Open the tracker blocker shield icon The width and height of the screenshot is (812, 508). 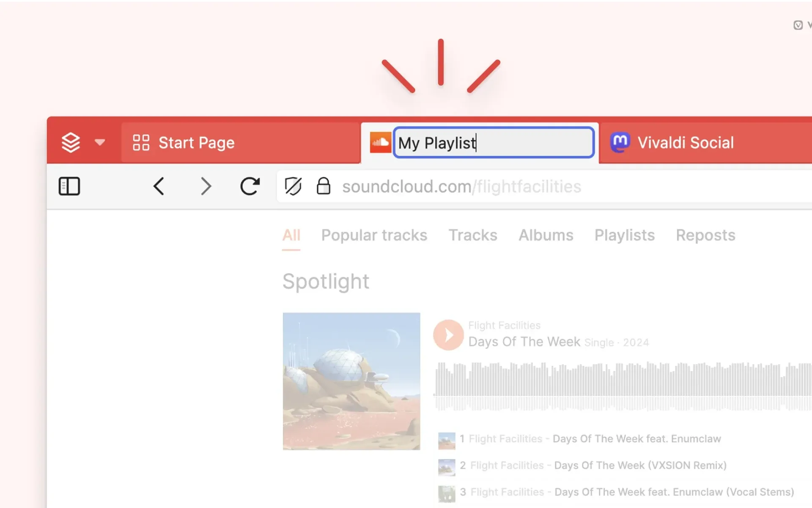coord(293,186)
